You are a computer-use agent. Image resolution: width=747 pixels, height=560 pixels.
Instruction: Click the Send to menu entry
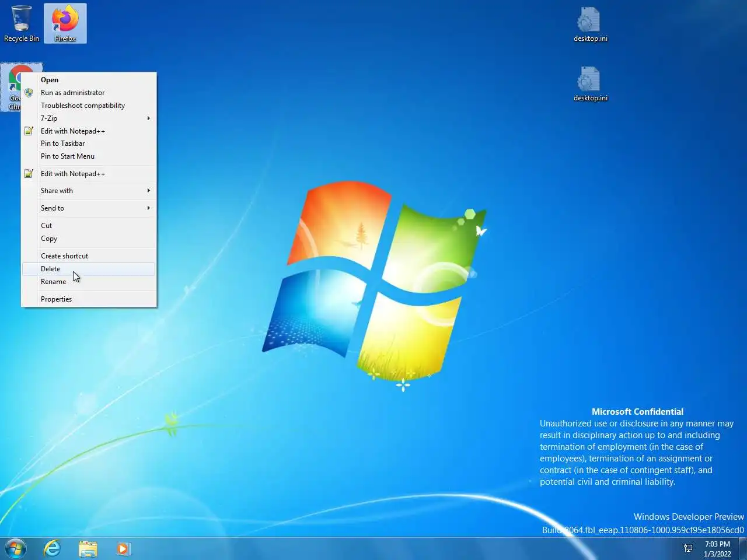(89, 208)
